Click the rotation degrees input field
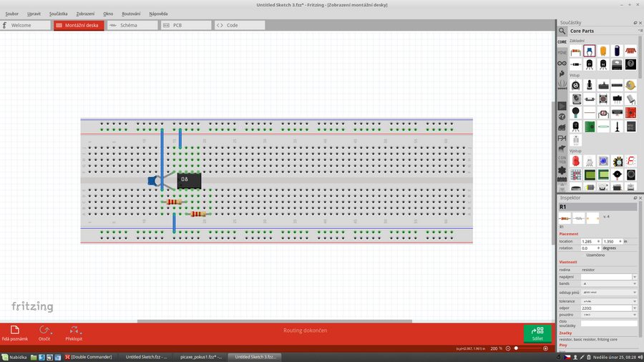Image resolution: width=644 pixels, height=362 pixels. coord(590,248)
